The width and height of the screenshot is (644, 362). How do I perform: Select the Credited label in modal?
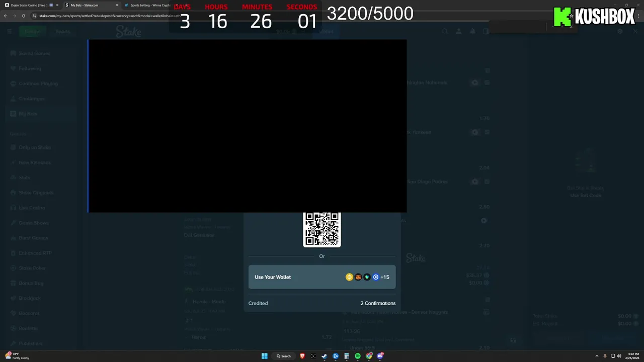258,303
